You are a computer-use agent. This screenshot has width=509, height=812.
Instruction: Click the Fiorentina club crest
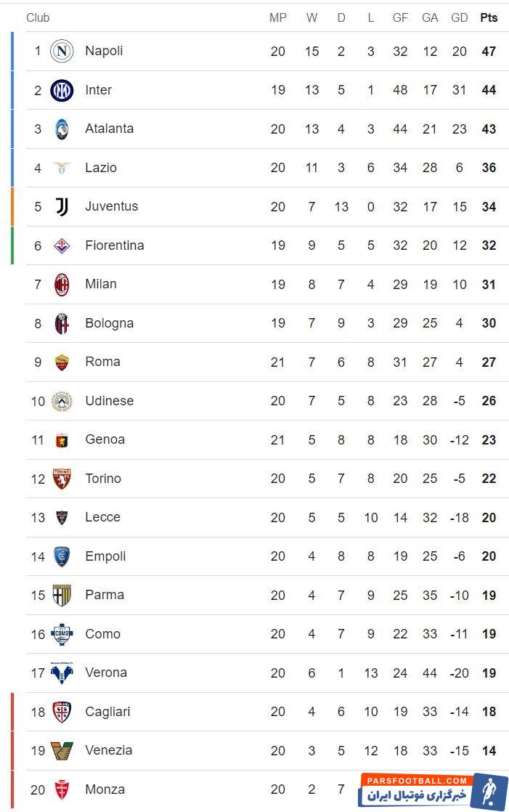[x=62, y=245]
